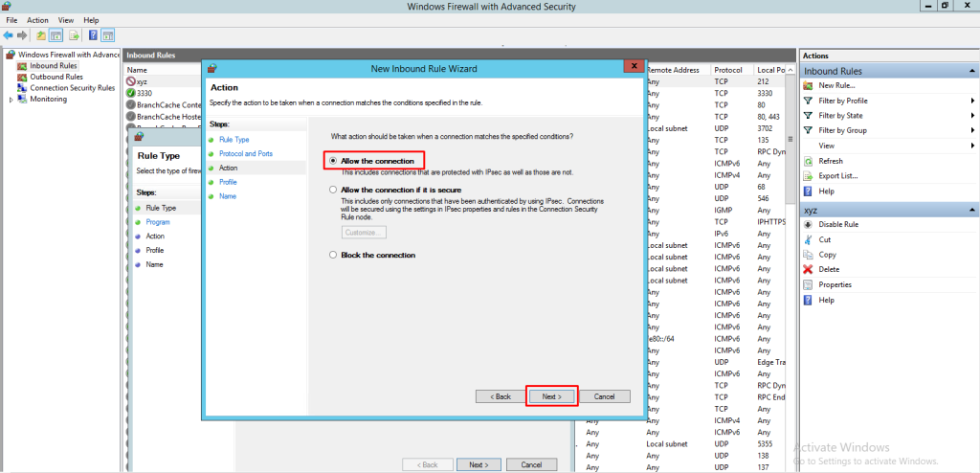Click the Copy icon in the Actions pane

tap(808, 255)
